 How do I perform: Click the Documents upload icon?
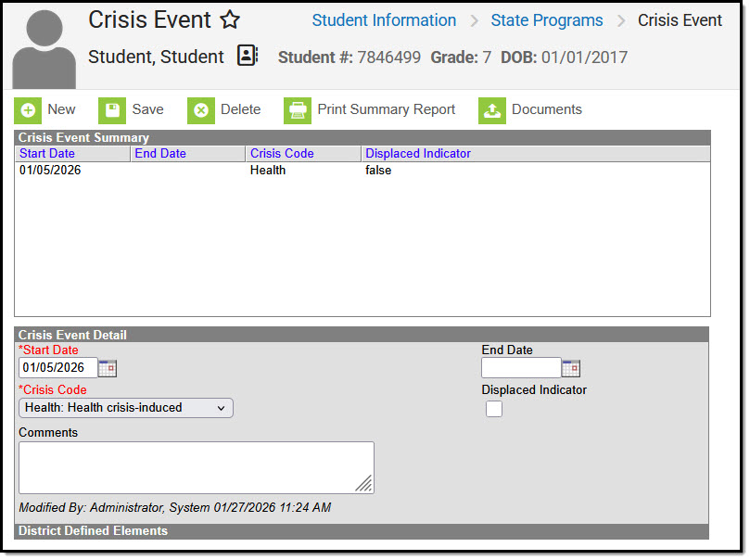(x=492, y=110)
